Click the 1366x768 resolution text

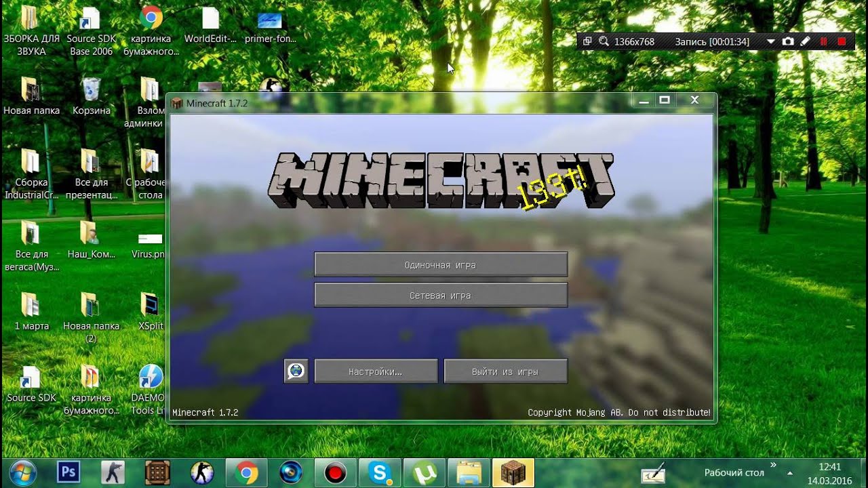click(x=634, y=42)
